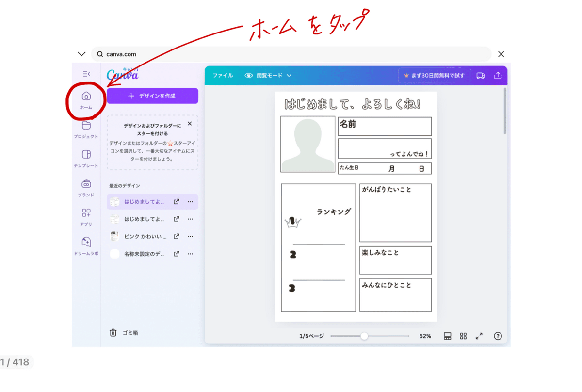Open the ファイル menu
The image size is (582, 392).
(x=223, y=76)
